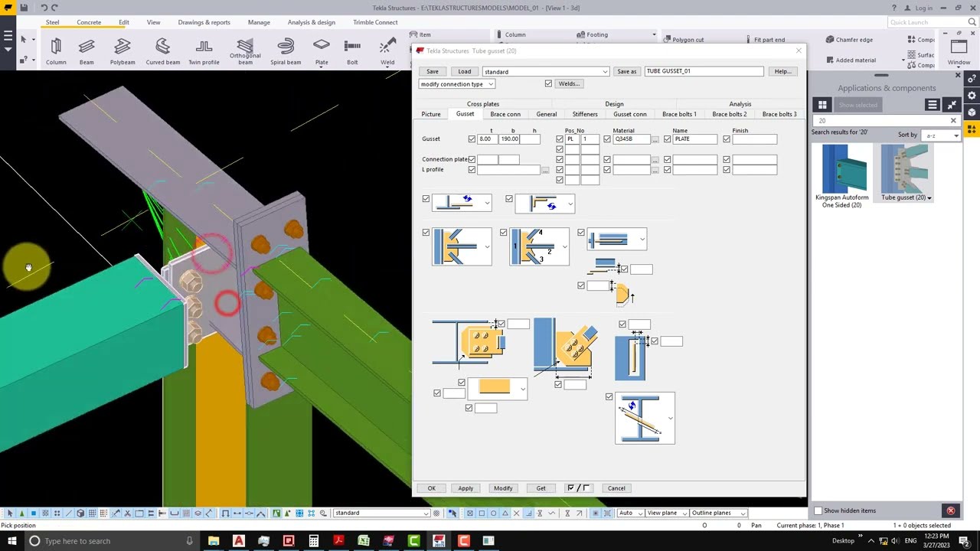This screenshot has height=551, width=980.
Task: Open the Concrete ribbon tab
Action: point(89,22)
